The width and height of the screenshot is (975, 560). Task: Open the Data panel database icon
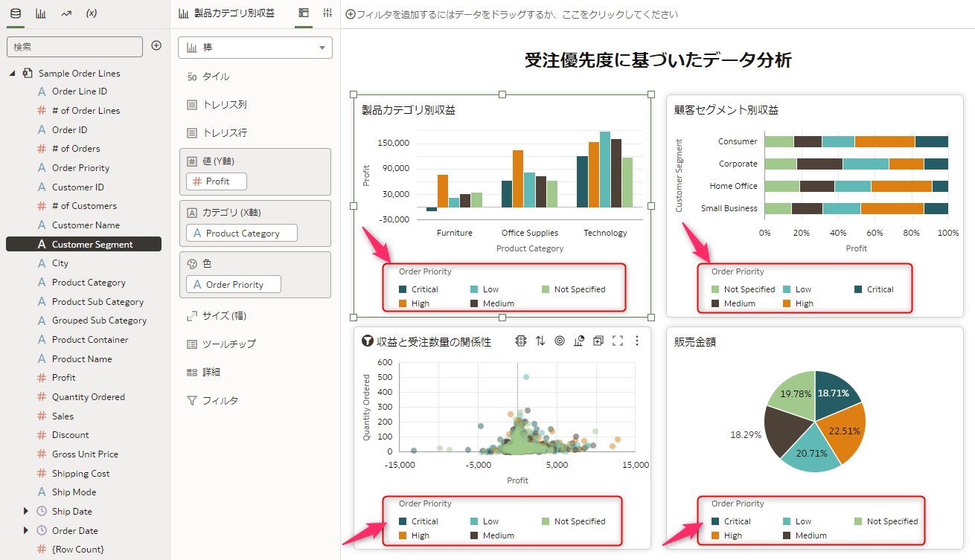(x=16, y=13)
